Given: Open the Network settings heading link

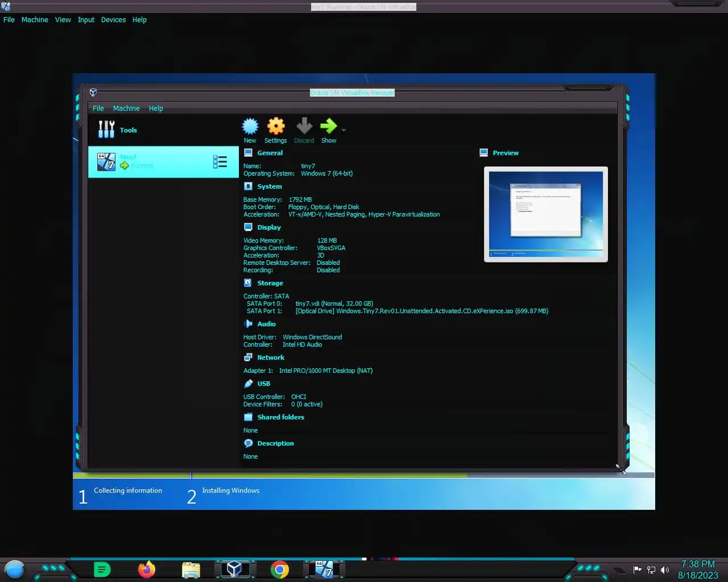Looking at the screenshot, I should [271, 357].
